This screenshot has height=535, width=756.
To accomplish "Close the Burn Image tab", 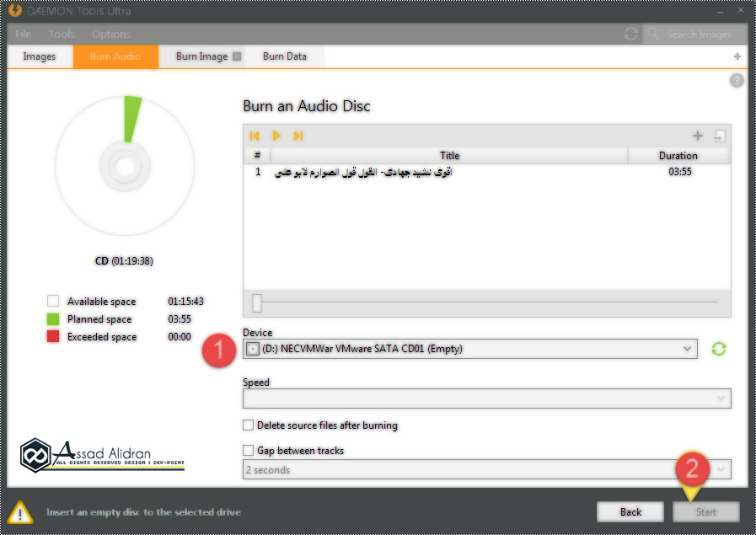I will pos(237,56).
